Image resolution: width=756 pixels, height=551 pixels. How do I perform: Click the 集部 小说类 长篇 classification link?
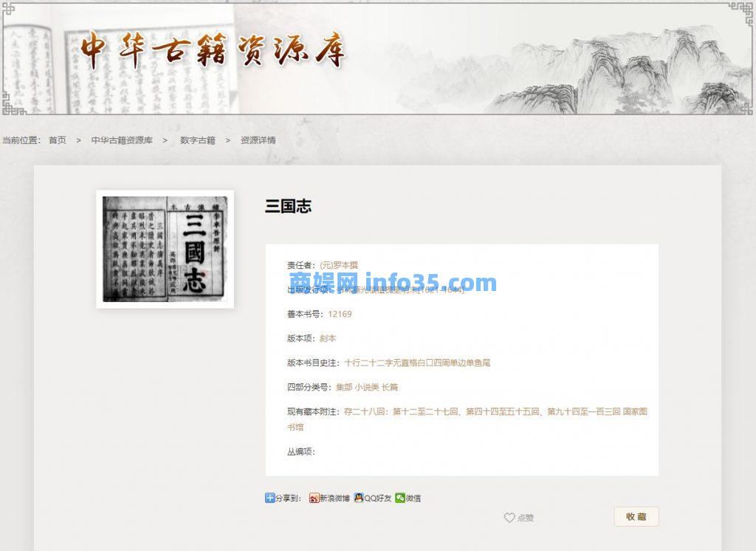[x=367, y=387]
